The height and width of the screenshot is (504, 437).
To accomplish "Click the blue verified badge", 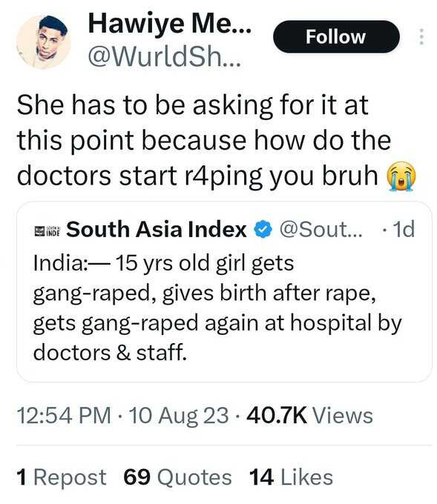I will (263, 229).
